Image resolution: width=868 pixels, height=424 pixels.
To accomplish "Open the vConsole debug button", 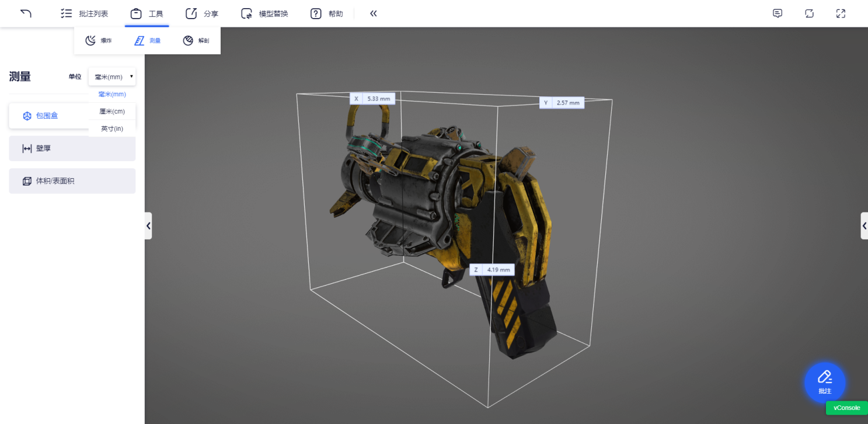I will click(x=846, y=408).
